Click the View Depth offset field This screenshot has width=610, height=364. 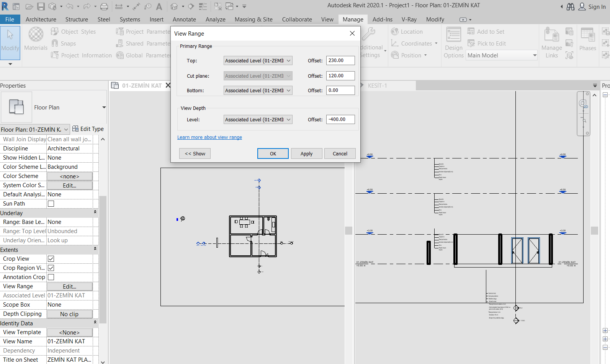tap(340, 119)
